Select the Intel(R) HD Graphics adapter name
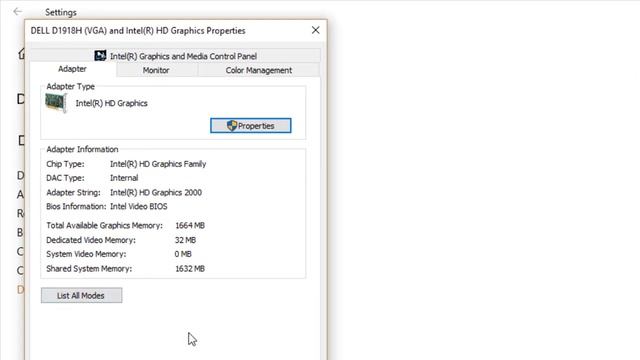640x360 pixels. 111,103
